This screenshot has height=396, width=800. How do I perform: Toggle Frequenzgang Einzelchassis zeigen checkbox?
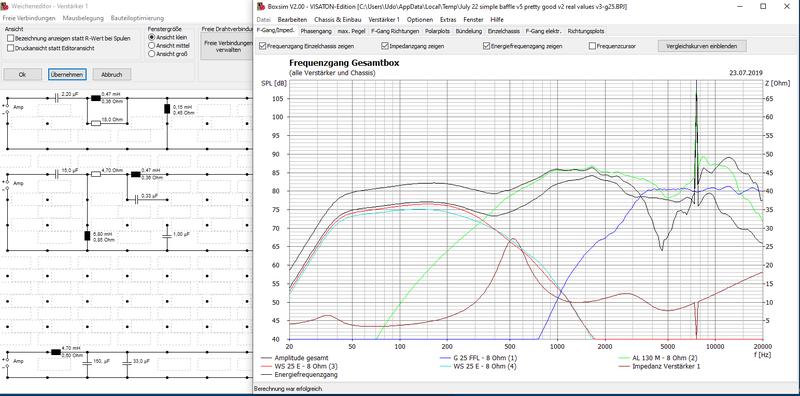(263, 46)
